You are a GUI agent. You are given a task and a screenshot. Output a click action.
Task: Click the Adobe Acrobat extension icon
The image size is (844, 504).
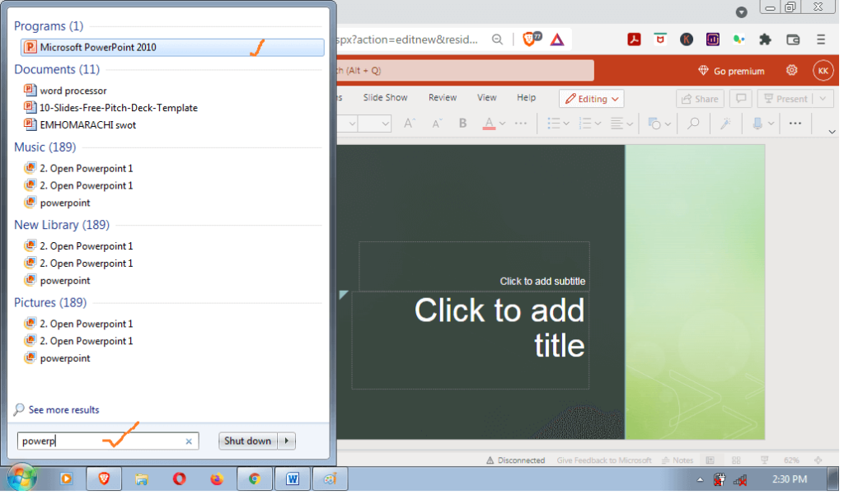coord(634,40)
